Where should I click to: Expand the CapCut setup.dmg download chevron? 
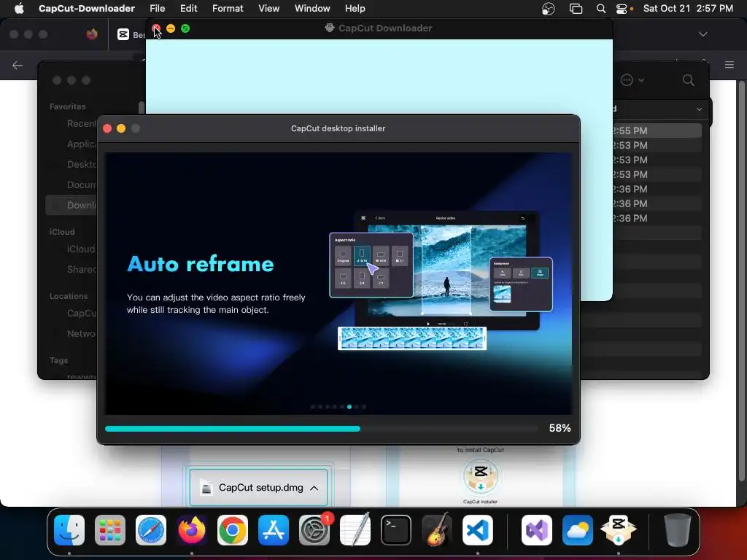[x=314, y=488]
